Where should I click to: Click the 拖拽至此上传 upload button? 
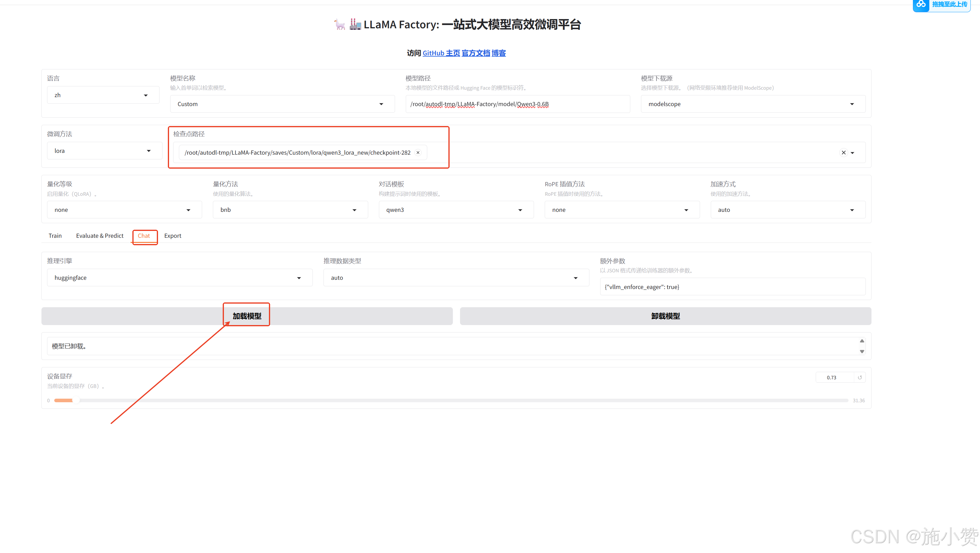pos(942,5)
